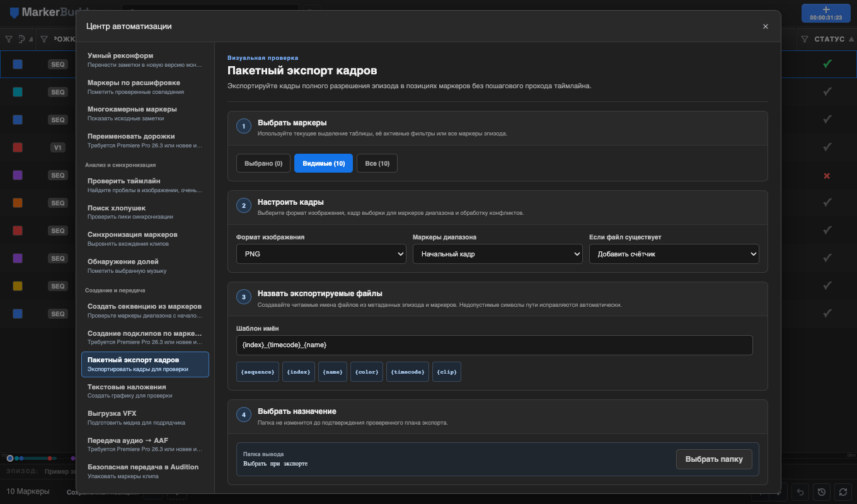This screenshot has height=504, width=857.
Task: Select the Выбрано (0) marker option
Action: pyautogui.click(x=263, y=163)
